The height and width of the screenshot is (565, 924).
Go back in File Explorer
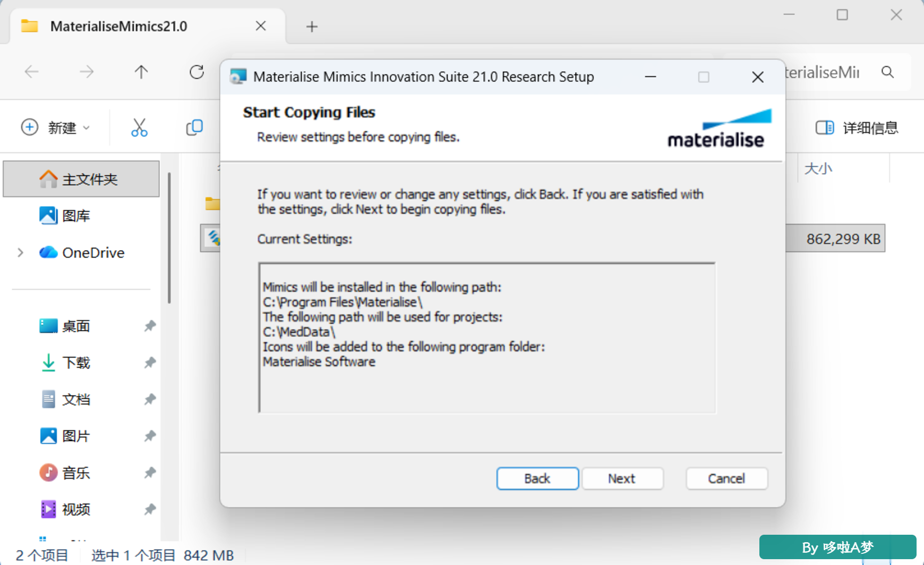(32, 72)
